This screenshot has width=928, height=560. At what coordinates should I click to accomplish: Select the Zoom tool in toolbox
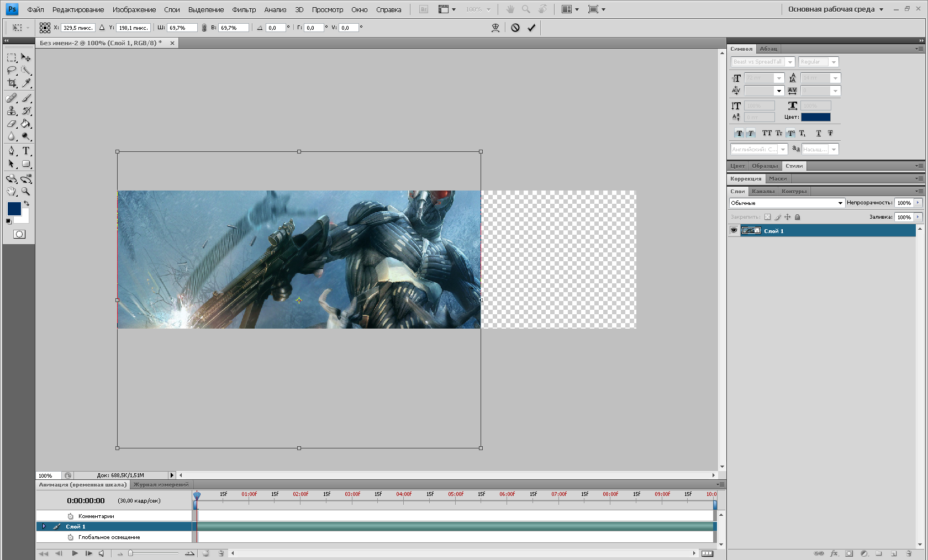26,192
